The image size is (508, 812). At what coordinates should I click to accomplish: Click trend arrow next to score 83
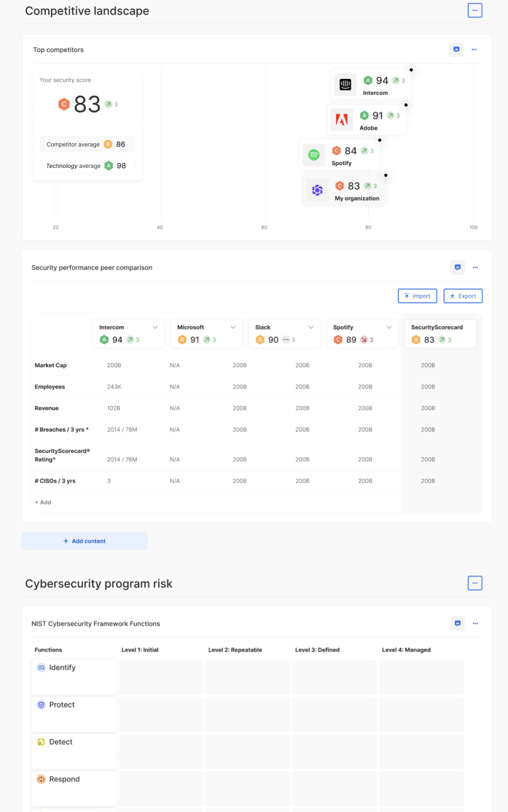pos(108,104)
